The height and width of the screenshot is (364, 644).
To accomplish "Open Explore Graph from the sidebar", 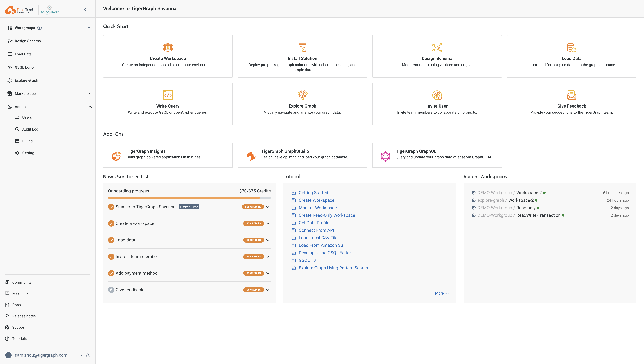I will pos(26,80).
